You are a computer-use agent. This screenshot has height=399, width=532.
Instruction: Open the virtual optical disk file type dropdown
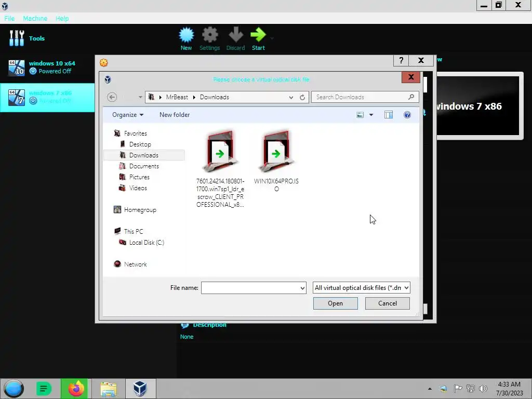click(x=362, y=288)
